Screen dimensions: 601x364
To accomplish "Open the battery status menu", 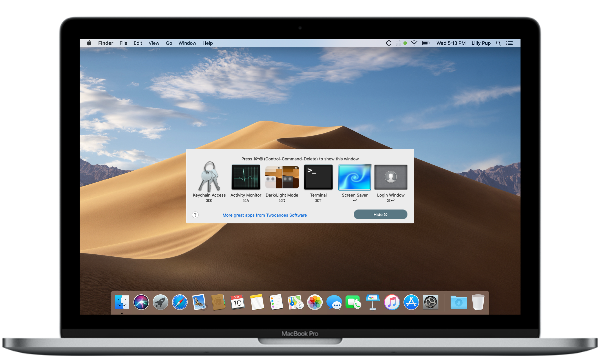I will pos(426,43).
